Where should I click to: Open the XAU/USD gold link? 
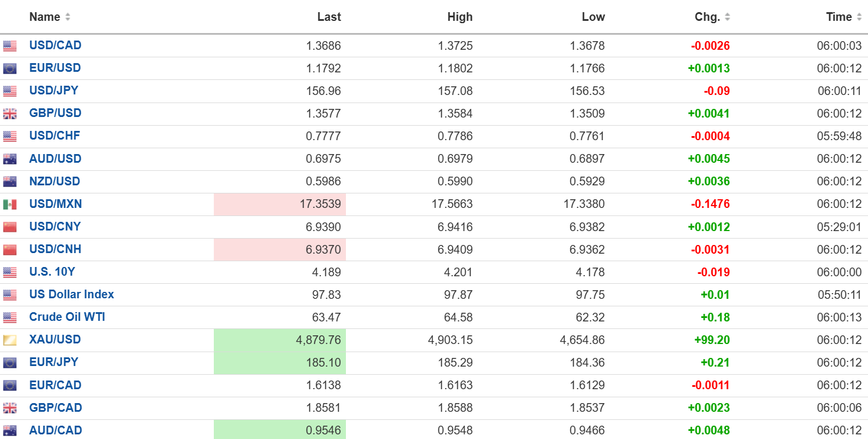pyautogui.click(x=55, y=339)
